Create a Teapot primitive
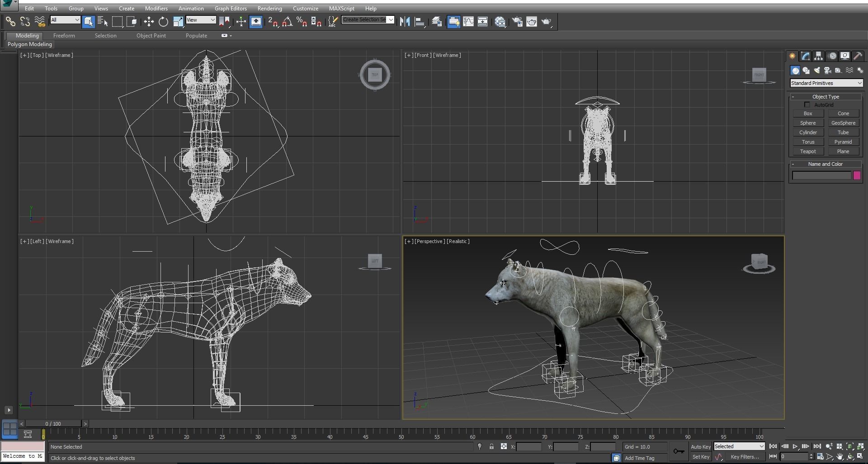 point(808,151)
